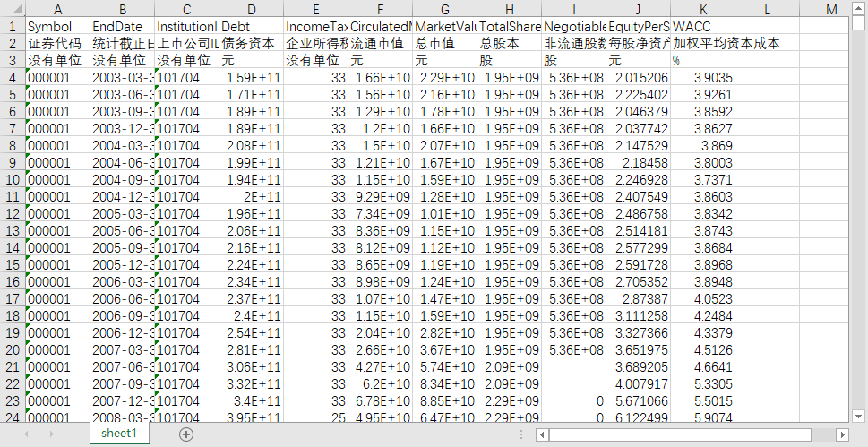This screenshot has width=868, height=447.
Task: Click EquityPerShare value 5.671066
Action: (x=639, y=400)
